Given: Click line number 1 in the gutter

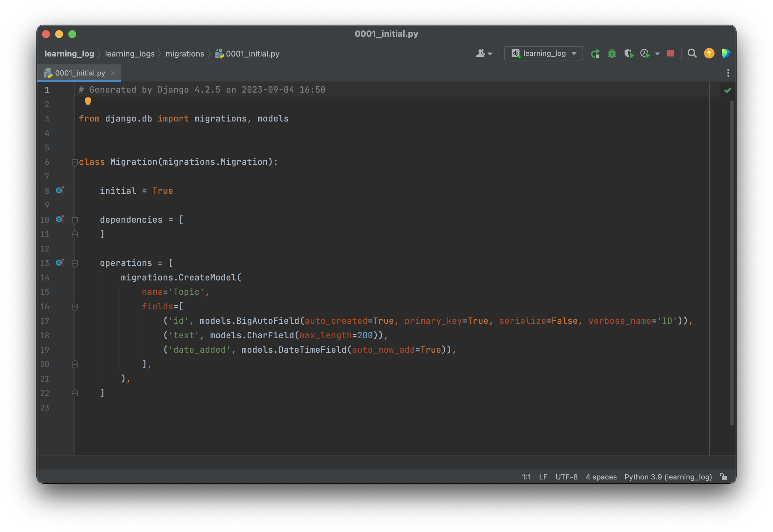Looking at the screenshot, I should click(47, 90).
